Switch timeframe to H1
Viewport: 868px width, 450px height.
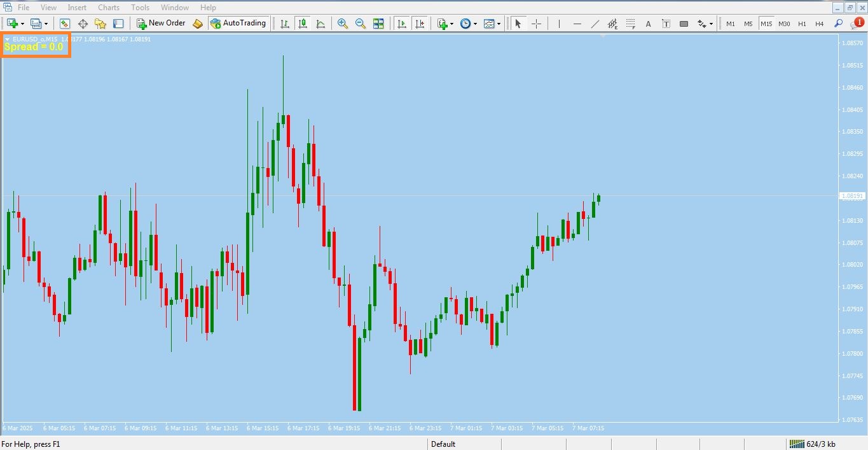point(802,24)
